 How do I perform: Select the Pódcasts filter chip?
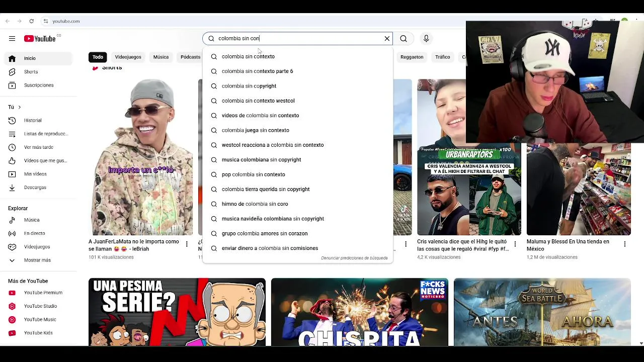click(190, 57)
